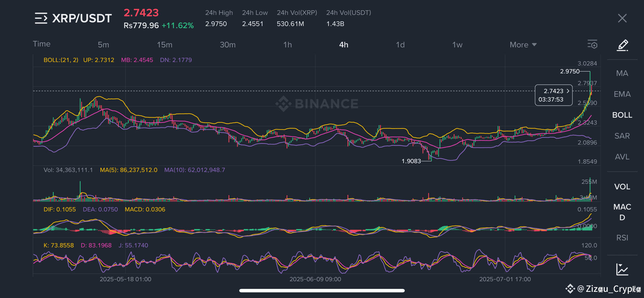
Task: Click the current price tag arrow 2.7423
Action: pos(554,95)
